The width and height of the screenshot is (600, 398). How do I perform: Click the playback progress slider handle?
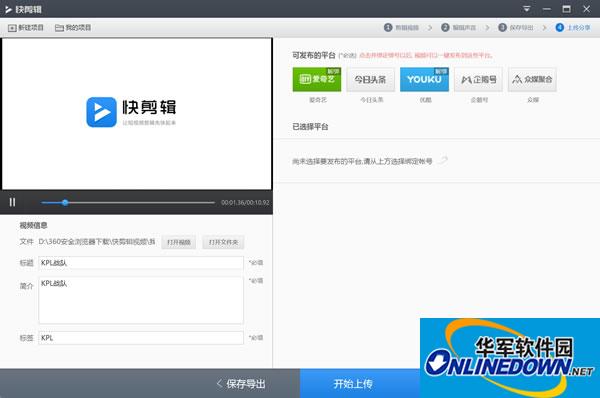[65, 202]
